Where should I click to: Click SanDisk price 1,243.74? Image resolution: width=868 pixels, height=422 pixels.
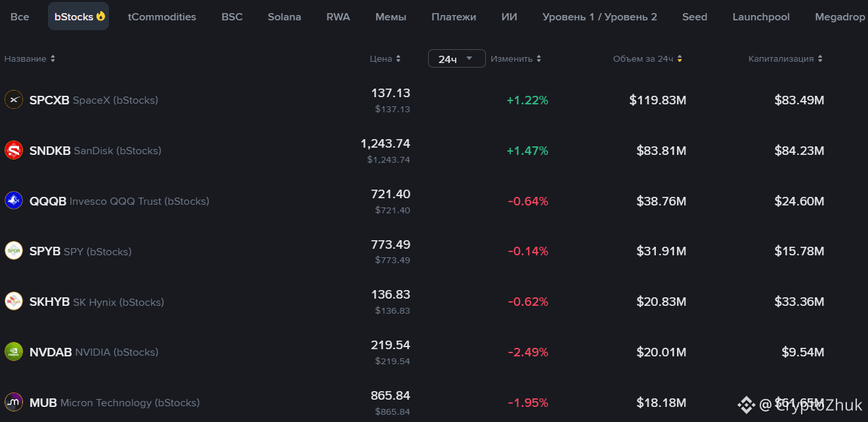tap(385, 144)
